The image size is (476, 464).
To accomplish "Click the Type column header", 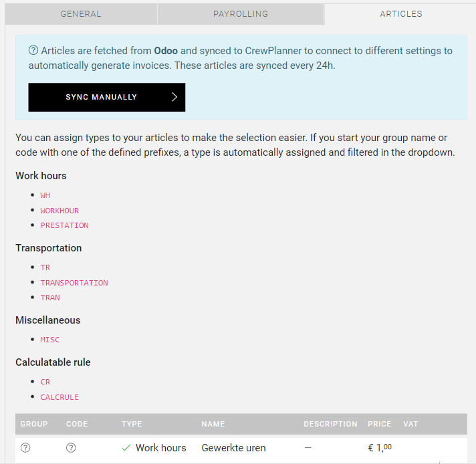I will (132, 424).
